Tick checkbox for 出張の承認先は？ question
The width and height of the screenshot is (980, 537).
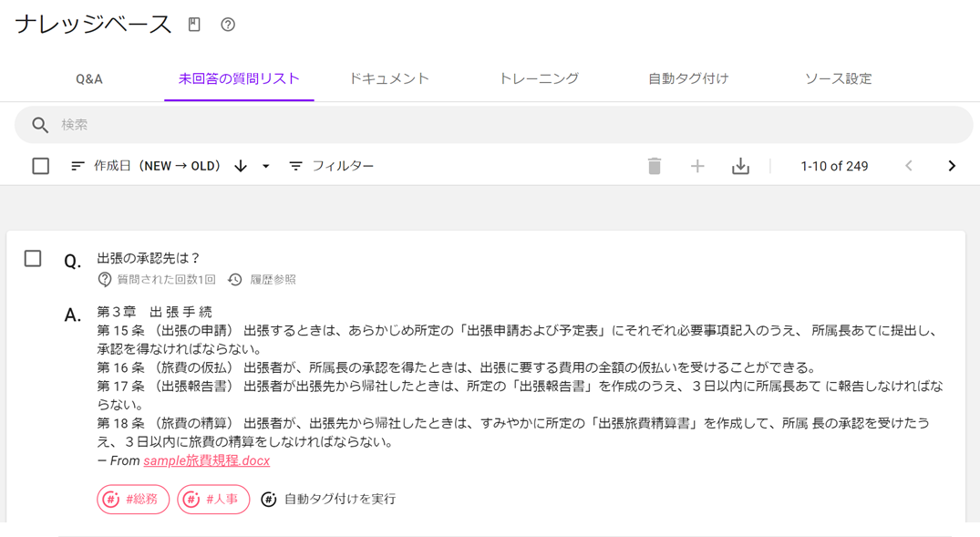point(33,259)
